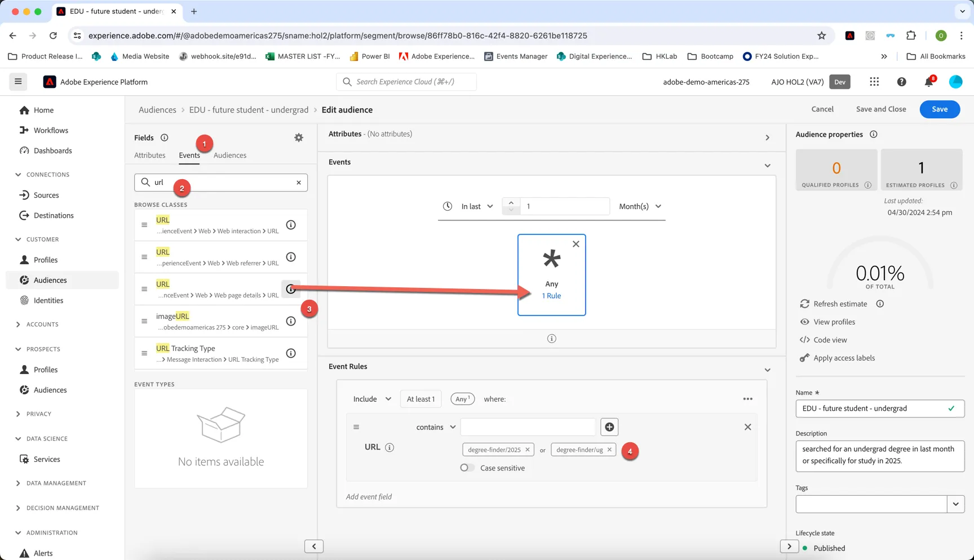Click the blue Save button
The width and height of the screenshot is (974, 560).
coord(940,109)
